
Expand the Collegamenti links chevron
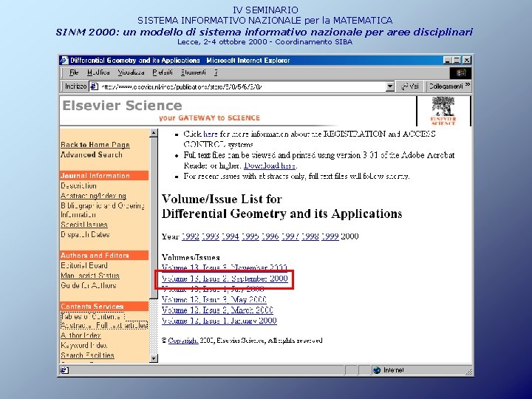[x=468, y=86]
